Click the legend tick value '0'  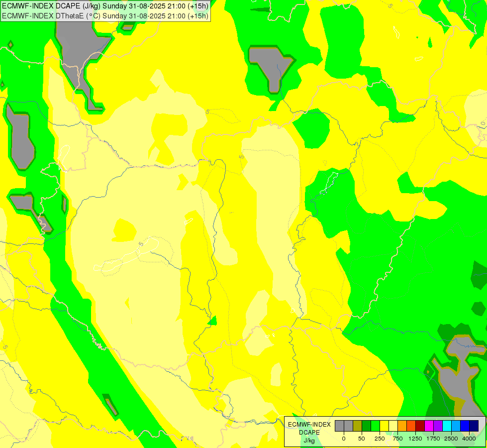click(344, 439)
